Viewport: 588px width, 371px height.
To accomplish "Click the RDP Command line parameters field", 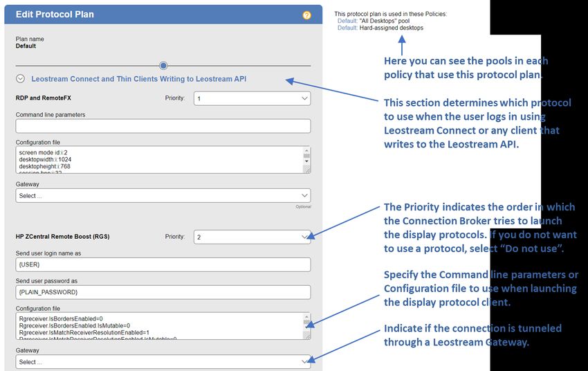I will coord(163,126).
